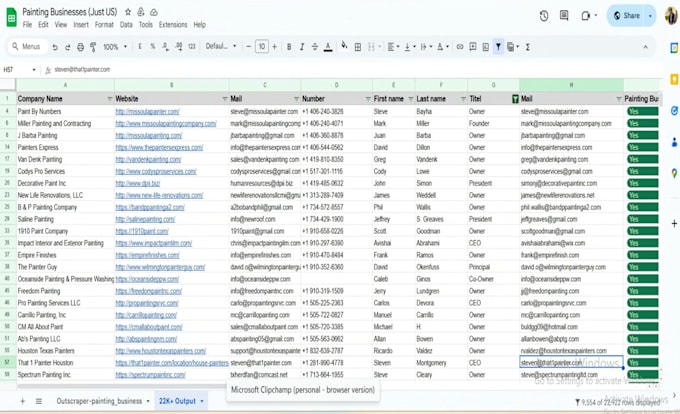
Task: Toggle the filter funnel in the toolbar
Action: click(498, 47)
